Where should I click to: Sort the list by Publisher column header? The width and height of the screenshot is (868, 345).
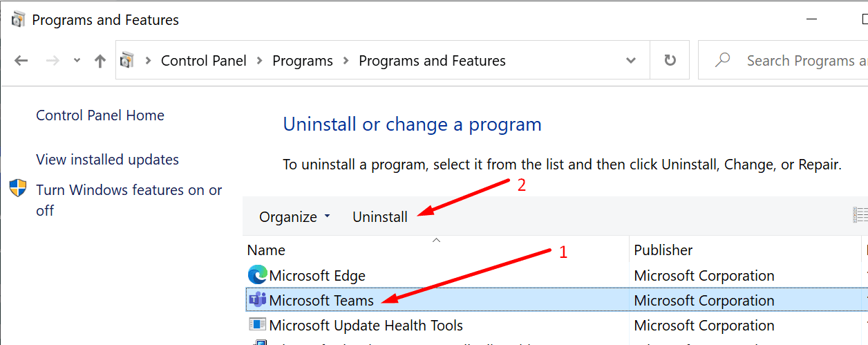663,250
